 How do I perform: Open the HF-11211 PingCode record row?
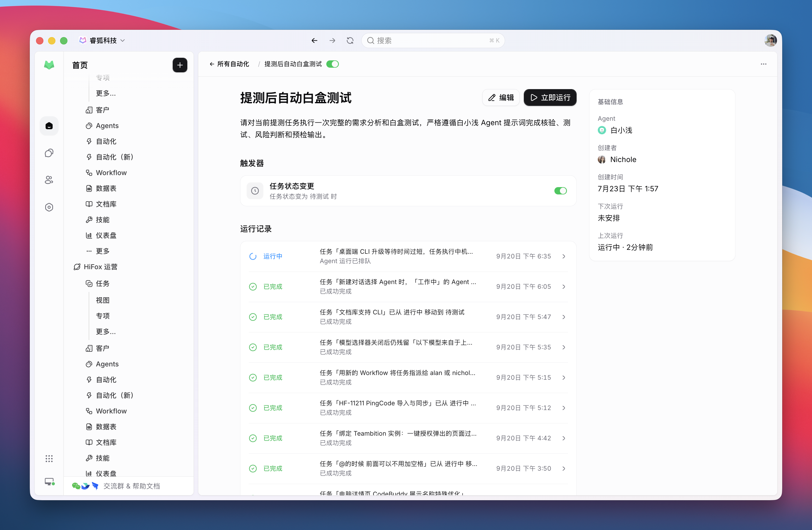click(408, 408)
